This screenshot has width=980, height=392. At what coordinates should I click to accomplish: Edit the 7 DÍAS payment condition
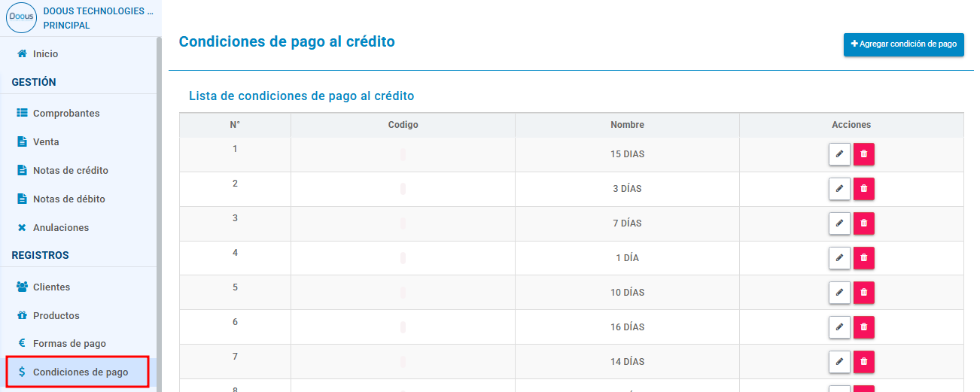(x=839, y=223)
